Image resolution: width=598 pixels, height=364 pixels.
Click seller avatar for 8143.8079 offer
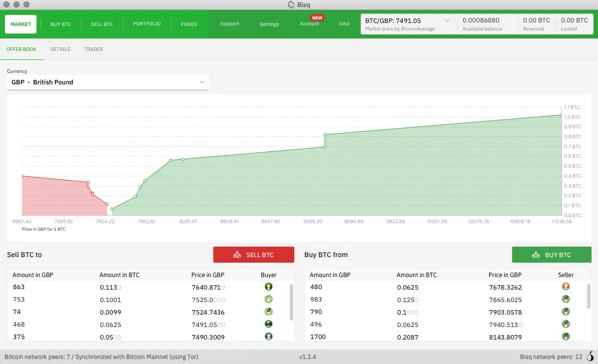pyautogui.click(x=566, y=337)
